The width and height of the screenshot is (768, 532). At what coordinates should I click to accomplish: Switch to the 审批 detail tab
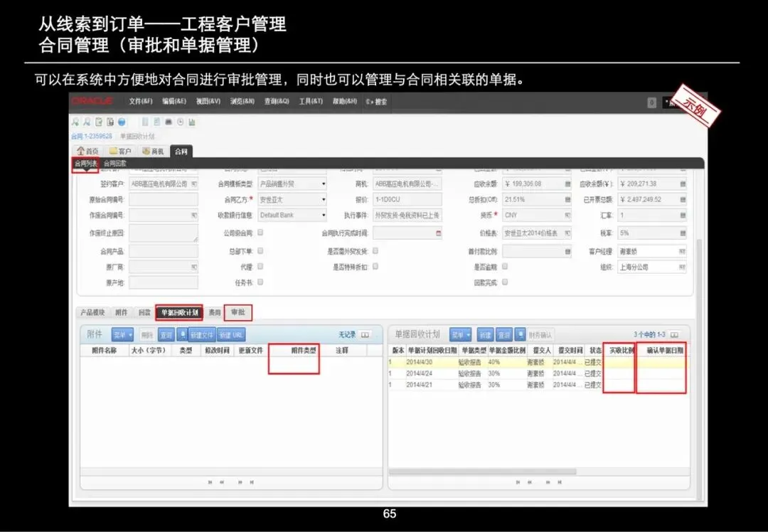[238, 312]
